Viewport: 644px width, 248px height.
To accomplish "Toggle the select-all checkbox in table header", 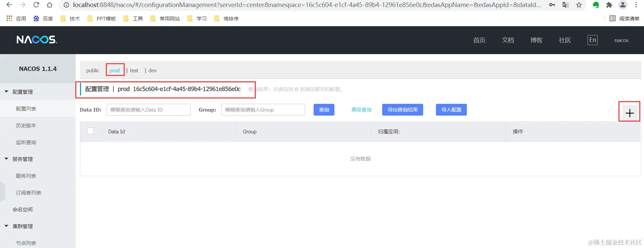I will [90, 131].
